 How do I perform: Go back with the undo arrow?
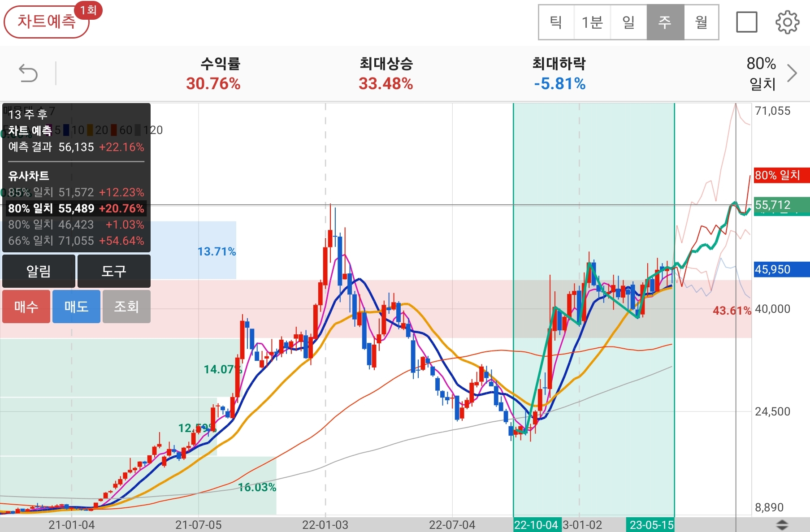(28, 73)
